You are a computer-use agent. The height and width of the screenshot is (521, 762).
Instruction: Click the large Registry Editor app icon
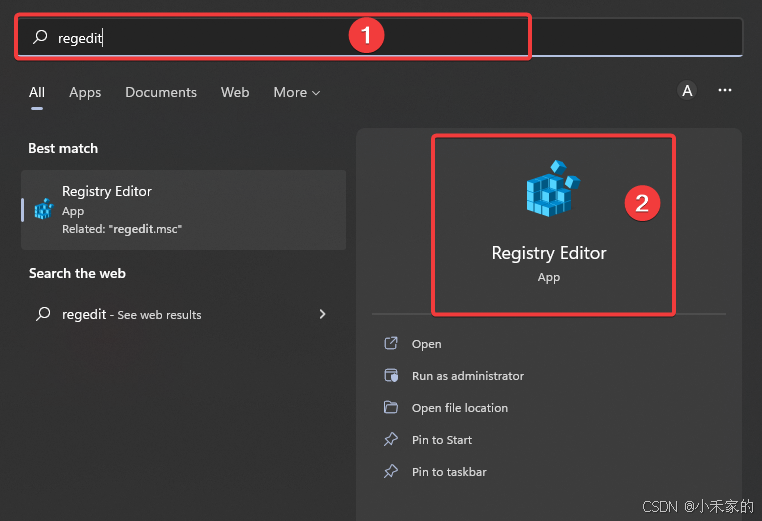(x=553, y=188)
